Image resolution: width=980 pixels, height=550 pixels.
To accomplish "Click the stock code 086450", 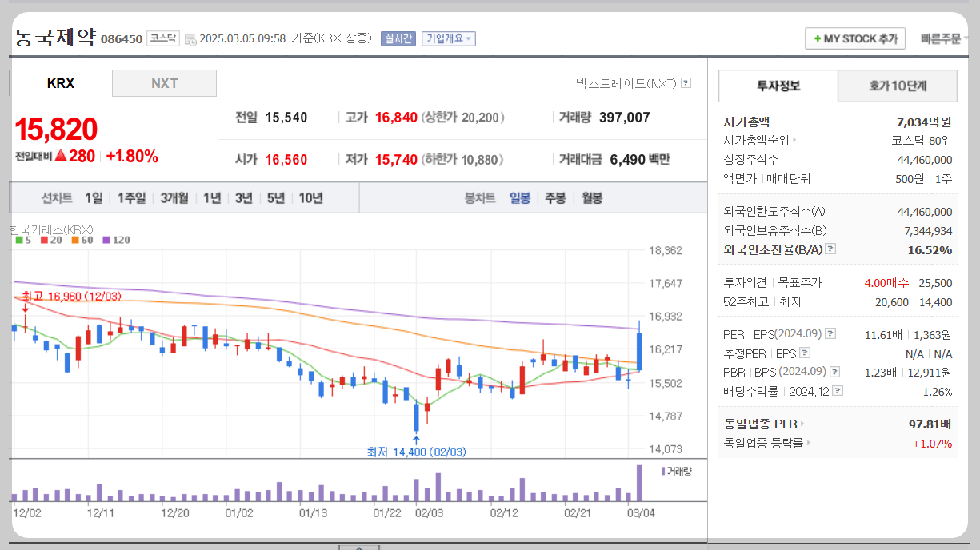I will (x=122, y=39).
